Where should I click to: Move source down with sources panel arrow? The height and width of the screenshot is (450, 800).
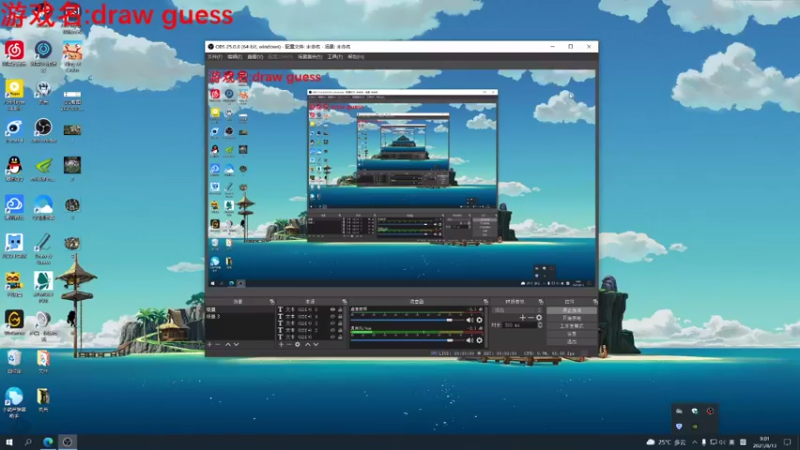tap(316, 345)
